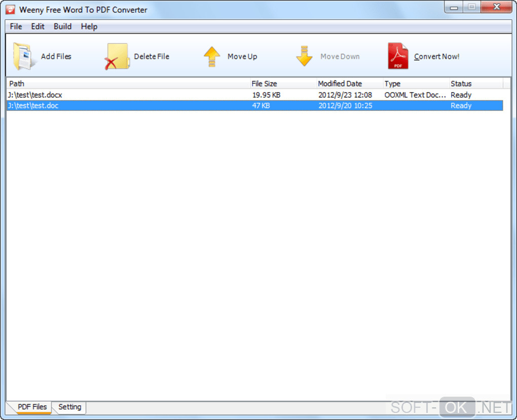Click Ready status of test.docx row
The width and height of the screenshot is (517, 420).
461,95
